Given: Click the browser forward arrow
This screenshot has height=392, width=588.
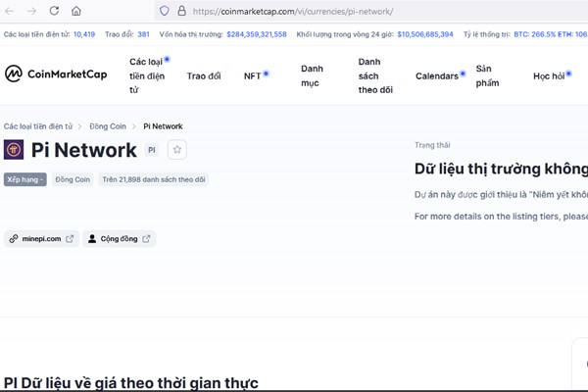Looking at the screenshot, I should point(31,11).
